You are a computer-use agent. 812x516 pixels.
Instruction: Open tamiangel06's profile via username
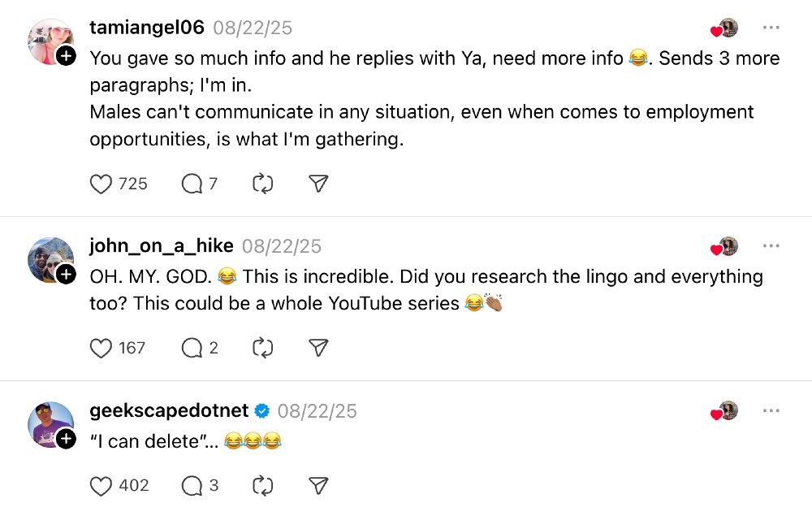tap(147, 28)
